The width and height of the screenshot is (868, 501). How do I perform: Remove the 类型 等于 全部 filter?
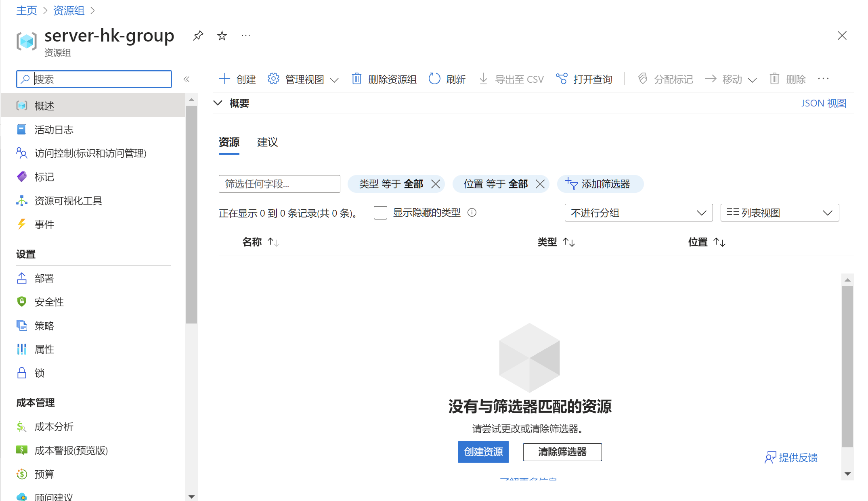(436, 184)
